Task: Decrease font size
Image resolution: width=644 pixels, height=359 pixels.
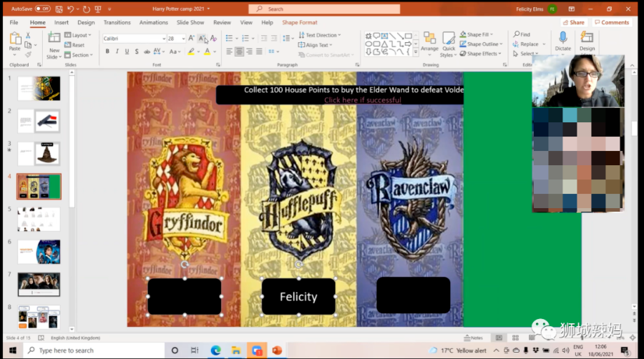Action: tap(202, 38)
